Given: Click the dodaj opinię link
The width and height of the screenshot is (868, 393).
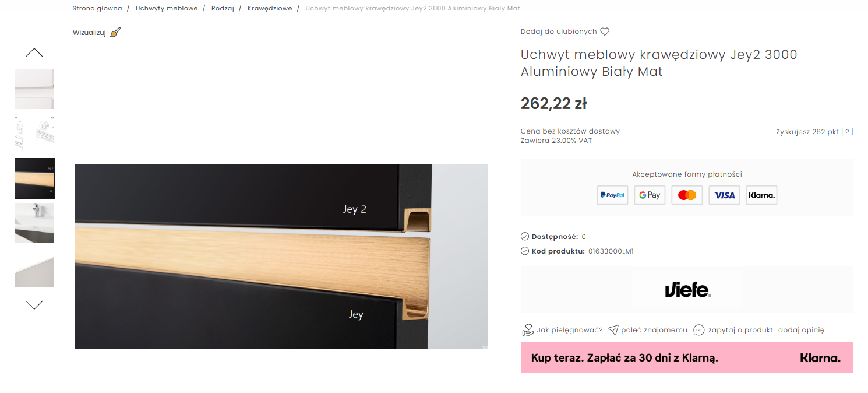Looking at the screenshot, I should point(802,330).
